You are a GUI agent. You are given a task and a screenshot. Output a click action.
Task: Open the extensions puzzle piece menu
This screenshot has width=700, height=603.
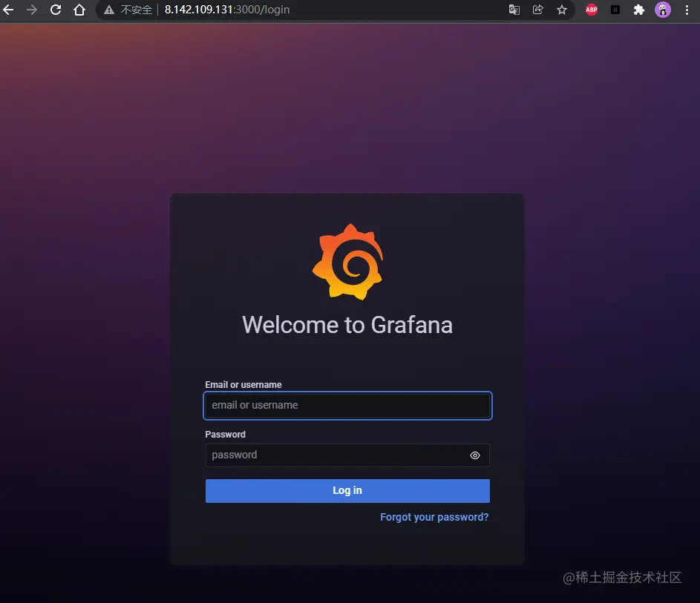point(638,10)
